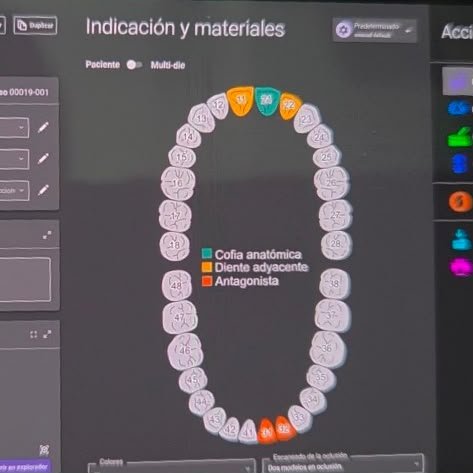Click the blue stacked-discs action icon
The image size is (473, 473).
click(x=460, y=164)
